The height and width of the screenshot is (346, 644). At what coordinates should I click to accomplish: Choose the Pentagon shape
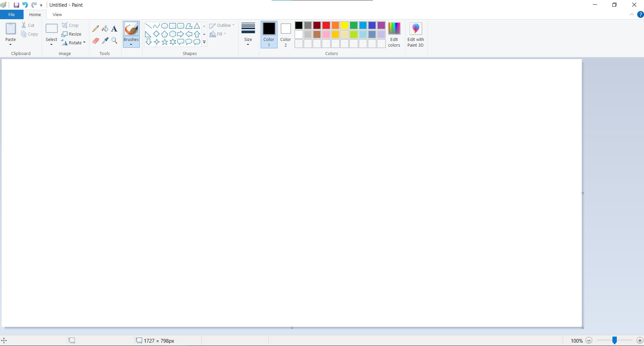click(165, 34)
